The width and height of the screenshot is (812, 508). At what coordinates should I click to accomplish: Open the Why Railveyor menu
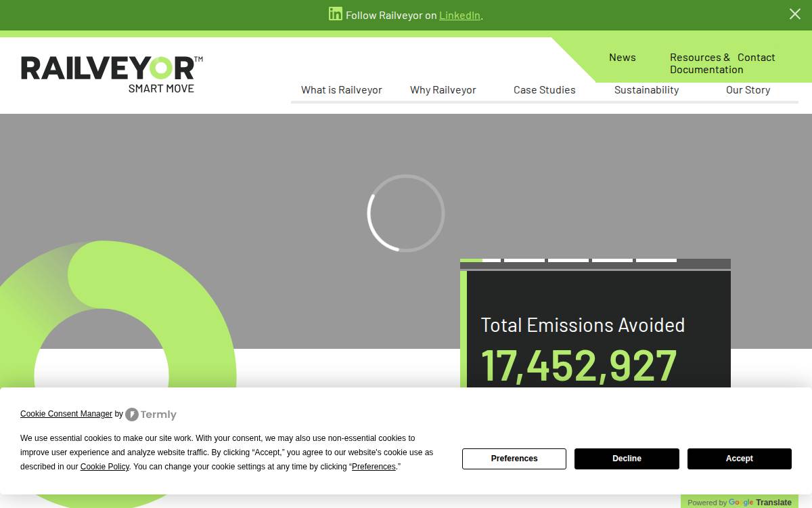click(x=443, y=90)
